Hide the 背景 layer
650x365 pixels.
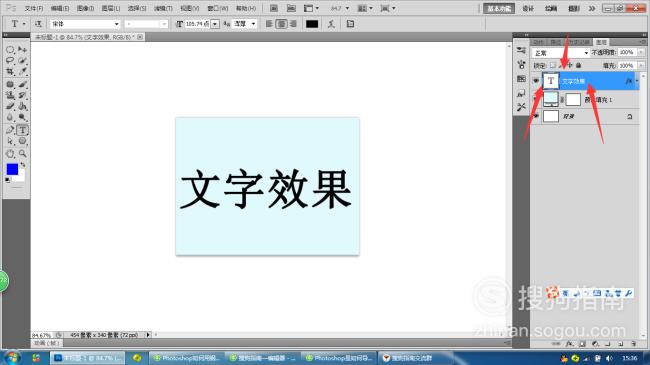[x=536, y=116]
